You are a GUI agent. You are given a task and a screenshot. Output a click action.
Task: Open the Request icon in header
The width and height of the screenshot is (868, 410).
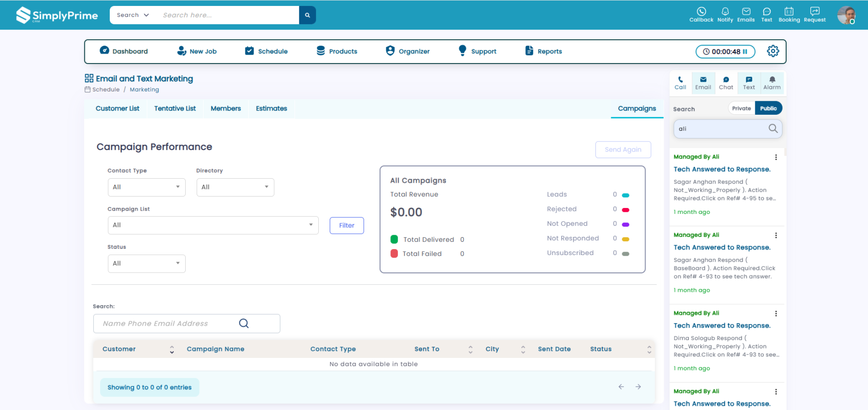[815, 15]
